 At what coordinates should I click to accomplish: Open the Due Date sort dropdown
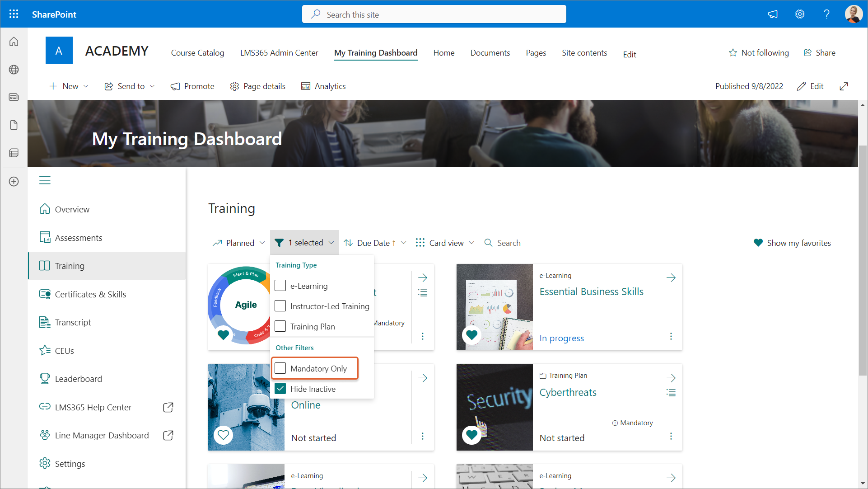tap(375, 243)
